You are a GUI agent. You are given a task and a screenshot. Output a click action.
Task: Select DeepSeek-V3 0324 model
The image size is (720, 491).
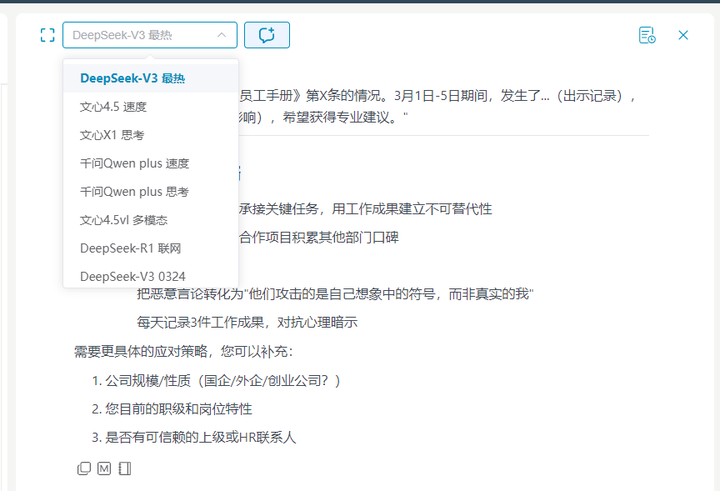(x=151, y=277)
